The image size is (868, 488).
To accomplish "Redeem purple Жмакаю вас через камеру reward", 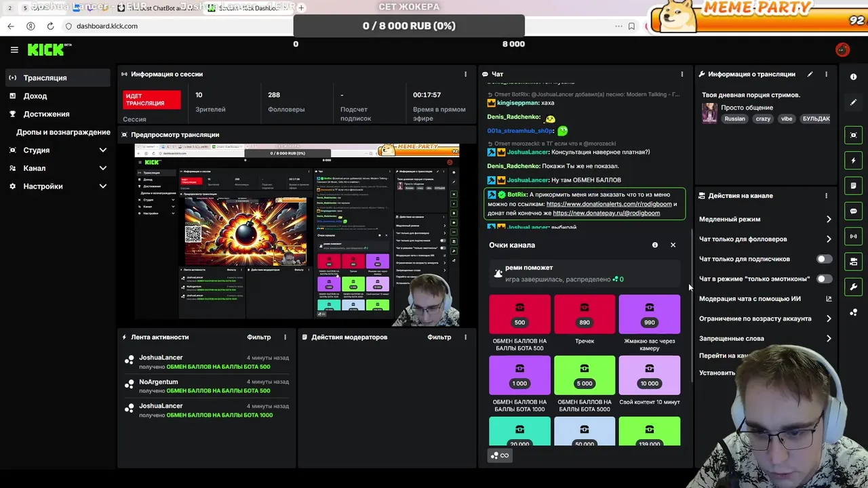I will 650,314.
